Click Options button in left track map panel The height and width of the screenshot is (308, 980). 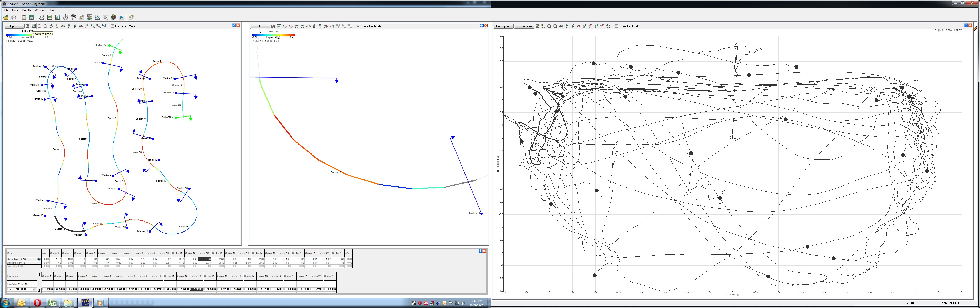(14, 26)
